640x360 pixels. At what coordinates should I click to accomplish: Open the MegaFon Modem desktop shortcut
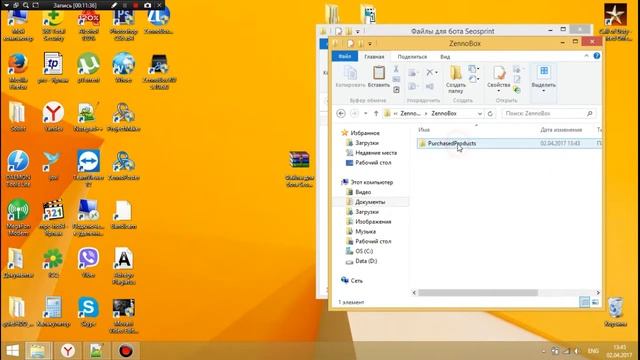(x=18, y=217)
